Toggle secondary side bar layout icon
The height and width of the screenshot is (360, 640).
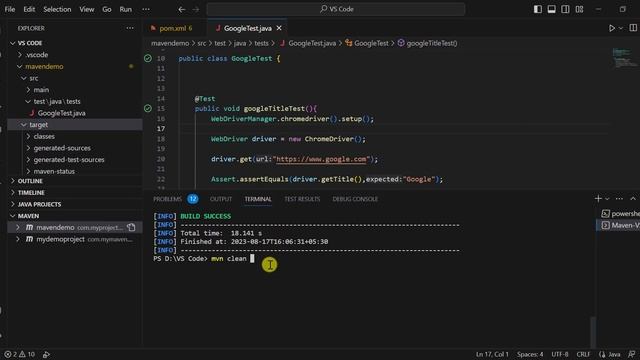coord(565,9)
